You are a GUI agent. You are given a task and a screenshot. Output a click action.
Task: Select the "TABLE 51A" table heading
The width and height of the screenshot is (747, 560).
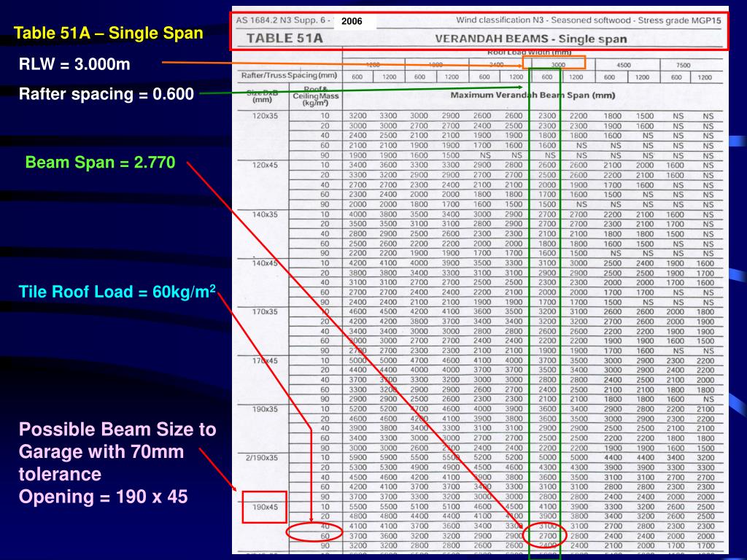point(285,39)
